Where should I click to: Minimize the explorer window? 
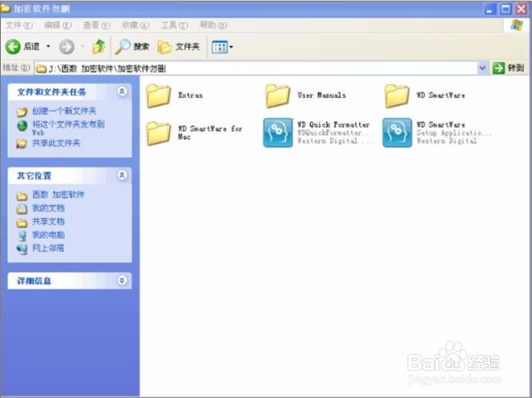coord(490,9)
